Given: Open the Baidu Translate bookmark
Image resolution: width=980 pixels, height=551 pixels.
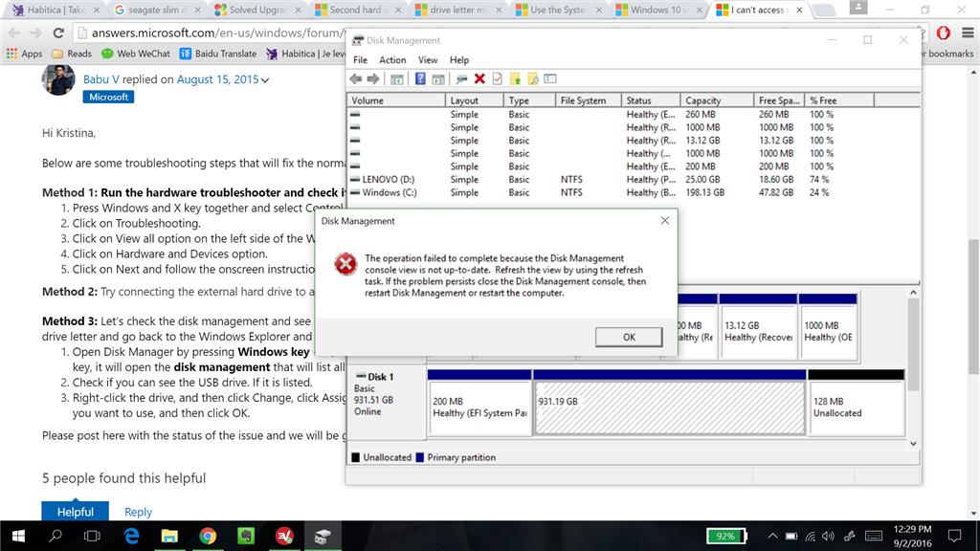Looking at the screenshot, I should 217,54.
